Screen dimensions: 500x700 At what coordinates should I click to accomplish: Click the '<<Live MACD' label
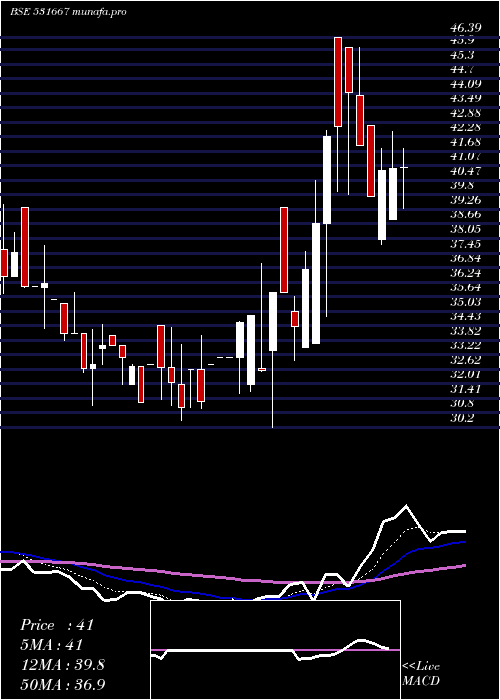pyautogui.click(x=421, y=674)
